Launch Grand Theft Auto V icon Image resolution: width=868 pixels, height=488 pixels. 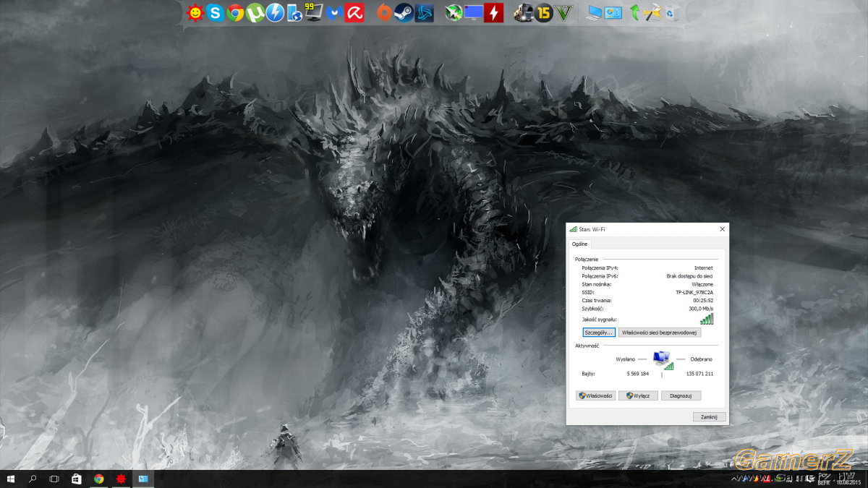pyautogui.click(x=564, y=12)
